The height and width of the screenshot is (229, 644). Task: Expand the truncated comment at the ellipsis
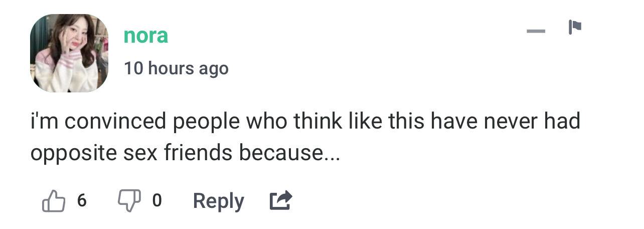[x=331, y=154]
